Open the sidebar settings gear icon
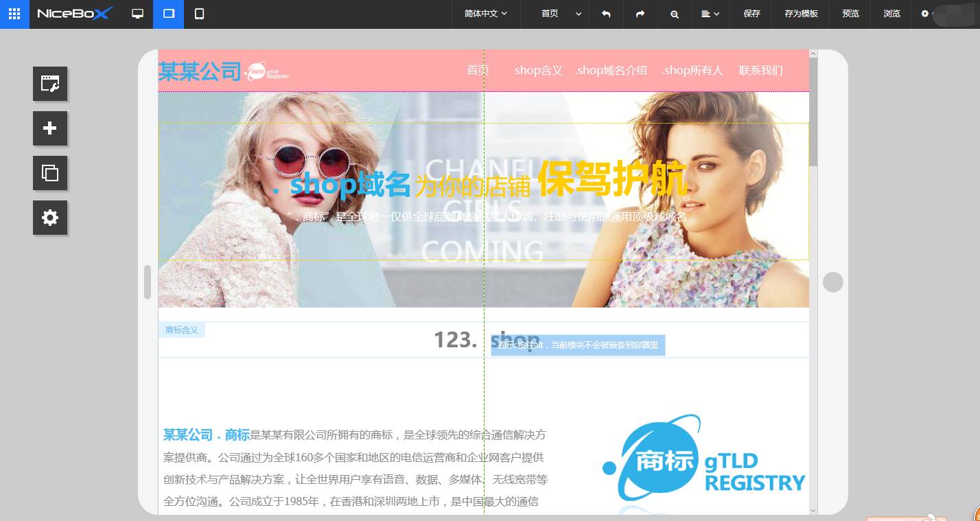The image size is (980, 521). point(50,218)
